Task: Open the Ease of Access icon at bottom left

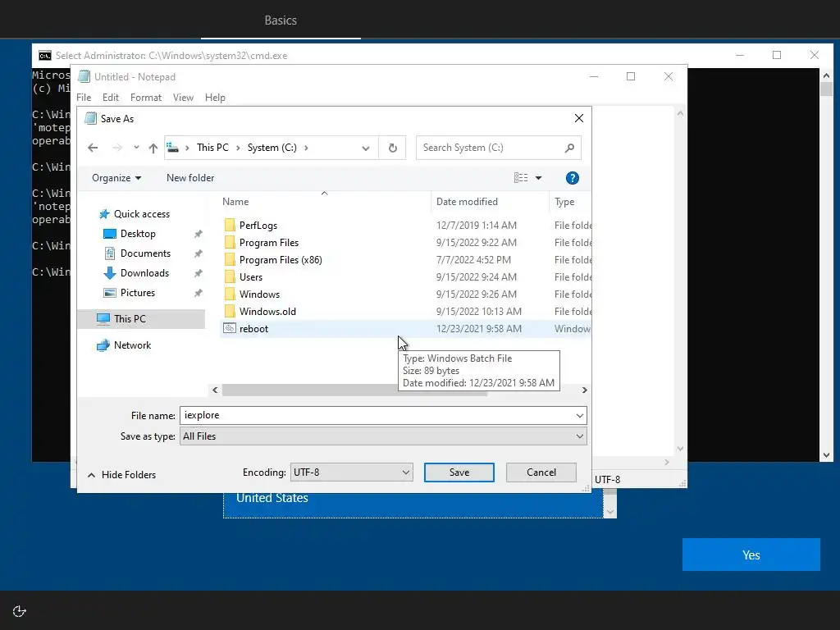Action: (x=20, y=611)
